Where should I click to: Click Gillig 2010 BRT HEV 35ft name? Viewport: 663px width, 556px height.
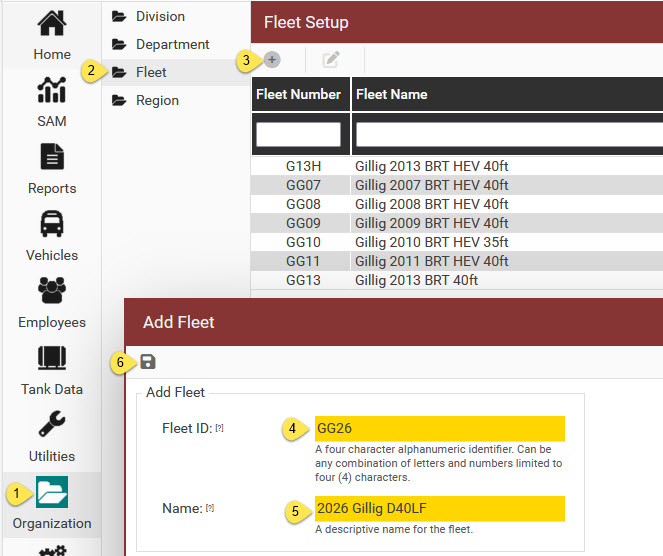(x=432, y=242)
